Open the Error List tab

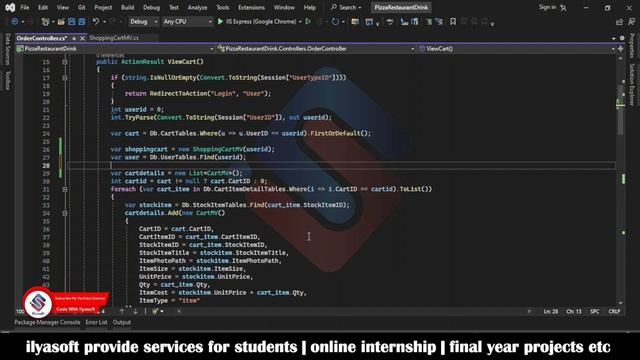(x=96, y=322)
